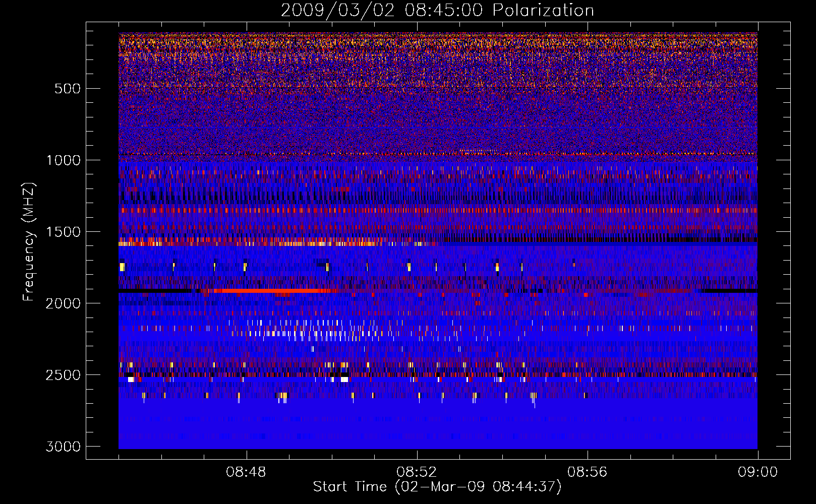Click the 08:56 time tick label
Image resolution: width=816 pixels, height=504 pixels.
587,472
